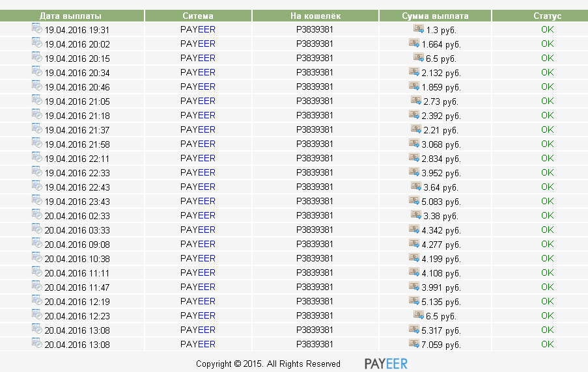Click the calendar icon beside 19.04.2016 21:05
This screenshot has height=372, width=588.
pos(37,100)
